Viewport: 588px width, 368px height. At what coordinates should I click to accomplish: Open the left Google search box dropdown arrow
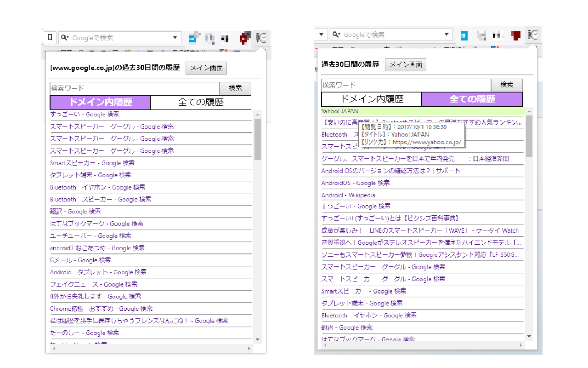(175, 38)
